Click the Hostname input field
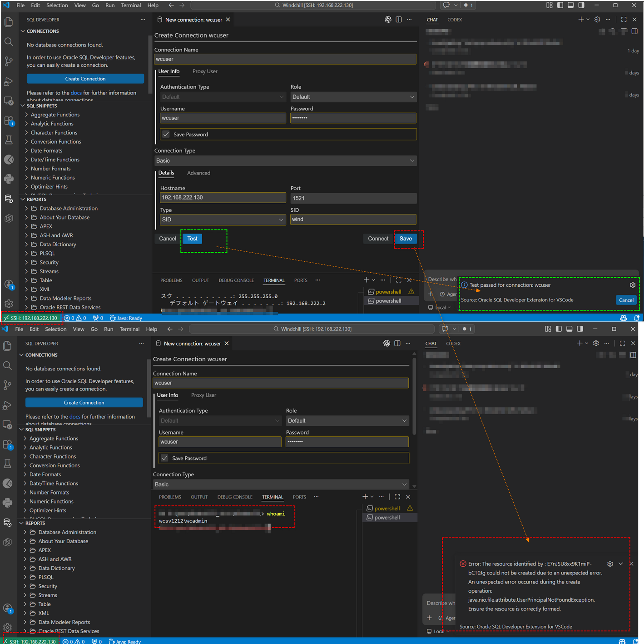This screenshot has height=644, width=644. click(x=223, y=198)
